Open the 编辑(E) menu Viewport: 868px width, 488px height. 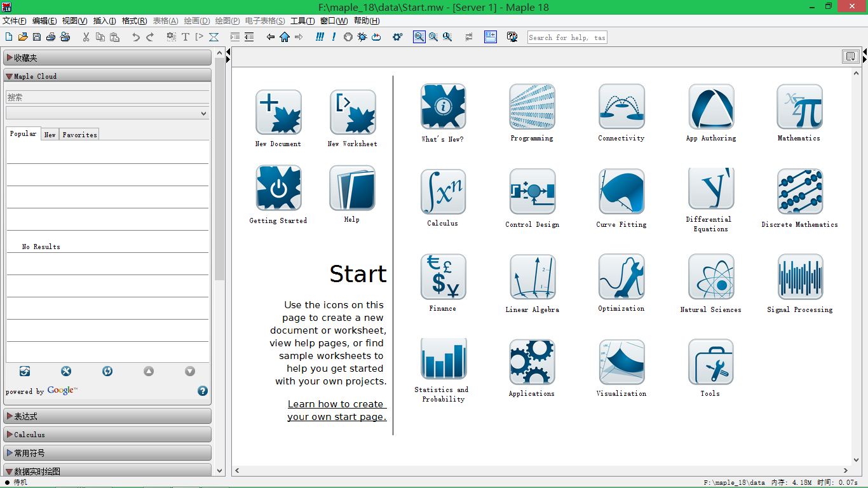coord(44,21)
